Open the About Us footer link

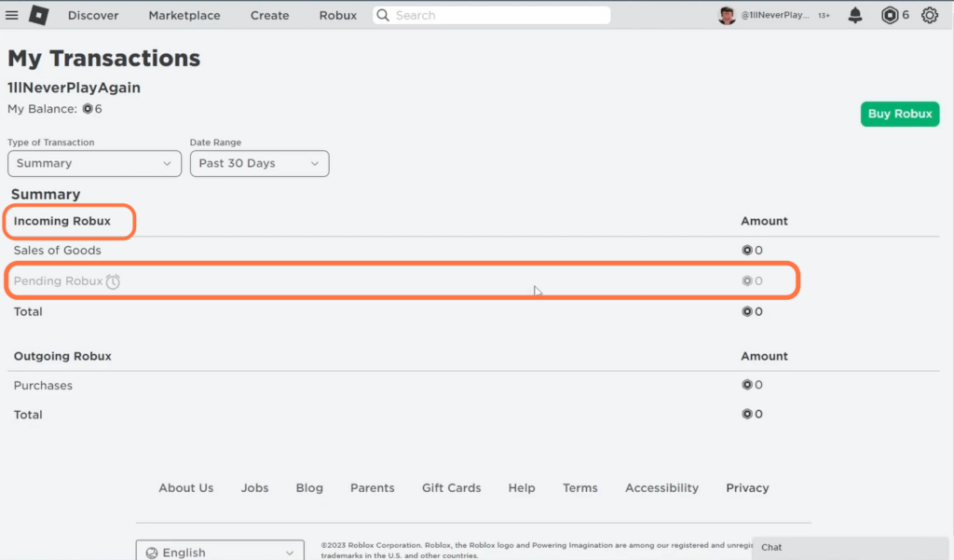186,488
